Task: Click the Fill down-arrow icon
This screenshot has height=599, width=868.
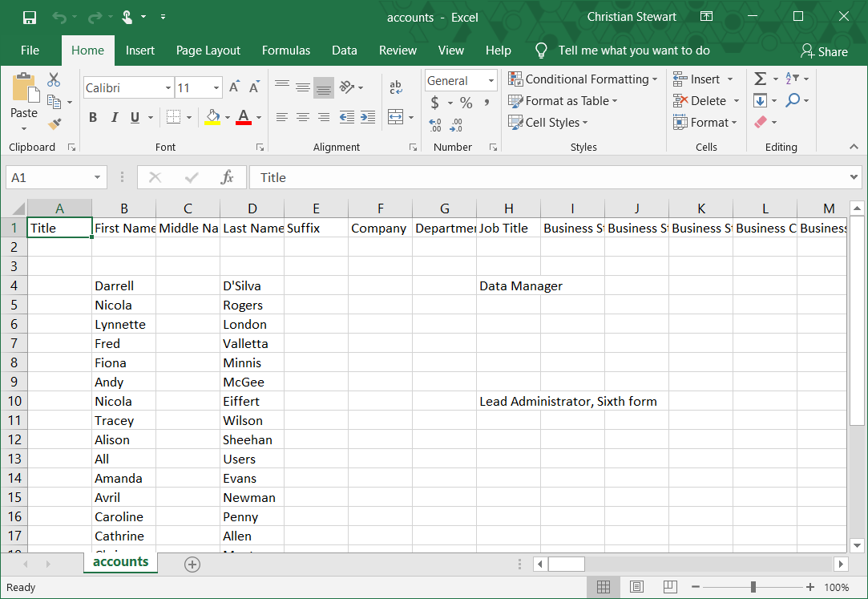Action: pos(760,101)
